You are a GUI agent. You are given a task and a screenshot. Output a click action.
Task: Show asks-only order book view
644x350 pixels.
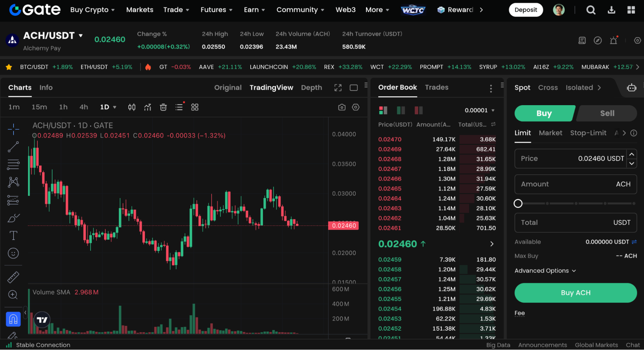418,110
